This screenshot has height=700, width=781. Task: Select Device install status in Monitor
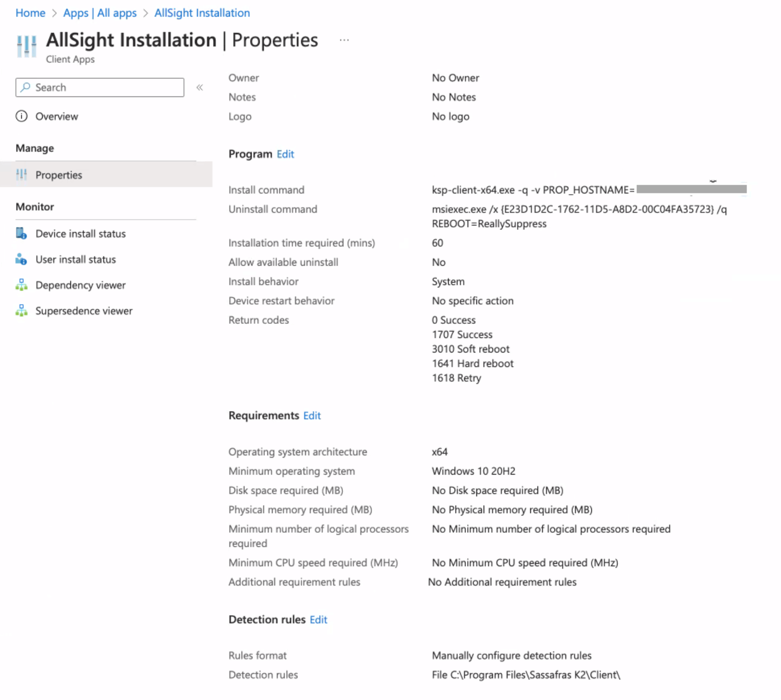[81, 234]
